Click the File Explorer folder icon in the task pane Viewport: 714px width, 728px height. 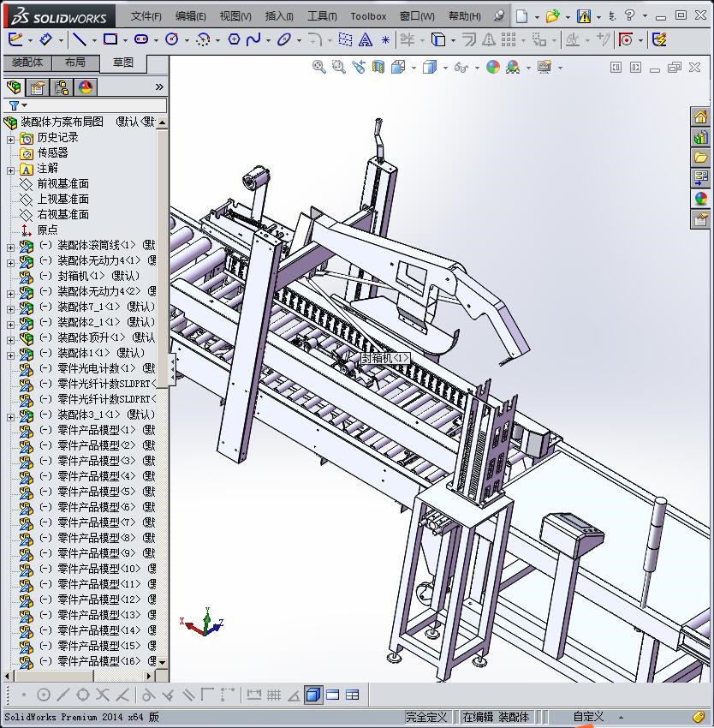tap(700, 158)
